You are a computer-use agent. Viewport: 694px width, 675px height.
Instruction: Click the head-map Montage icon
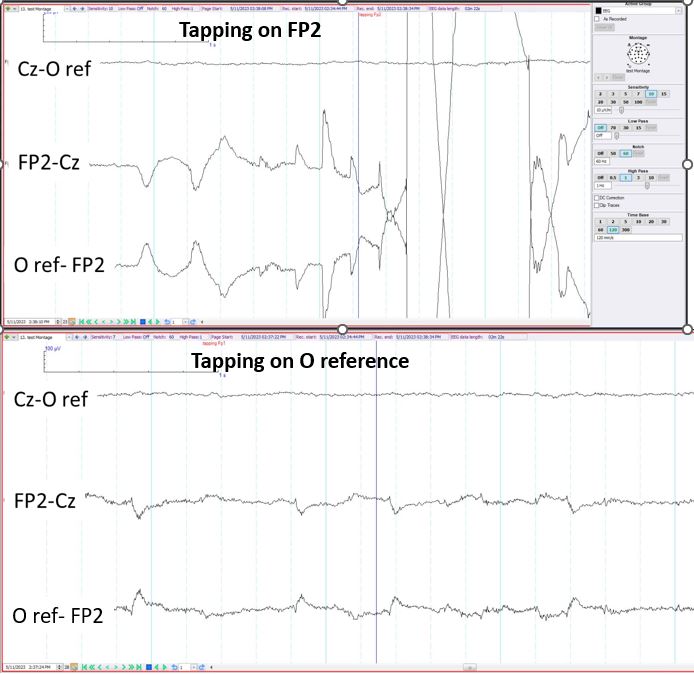[637, 52]
